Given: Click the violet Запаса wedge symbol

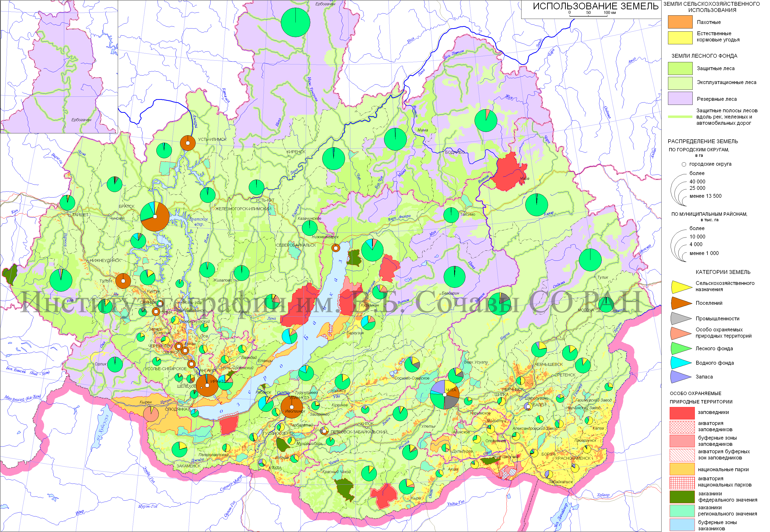Looking at the screenshot, I should 682,377.
